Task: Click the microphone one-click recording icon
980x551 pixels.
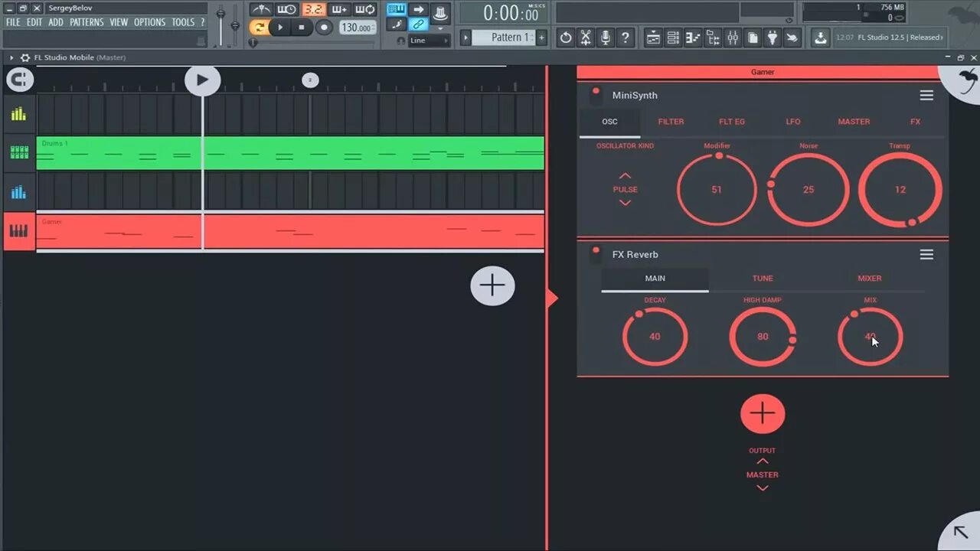Action: click(x=606, y=37)
